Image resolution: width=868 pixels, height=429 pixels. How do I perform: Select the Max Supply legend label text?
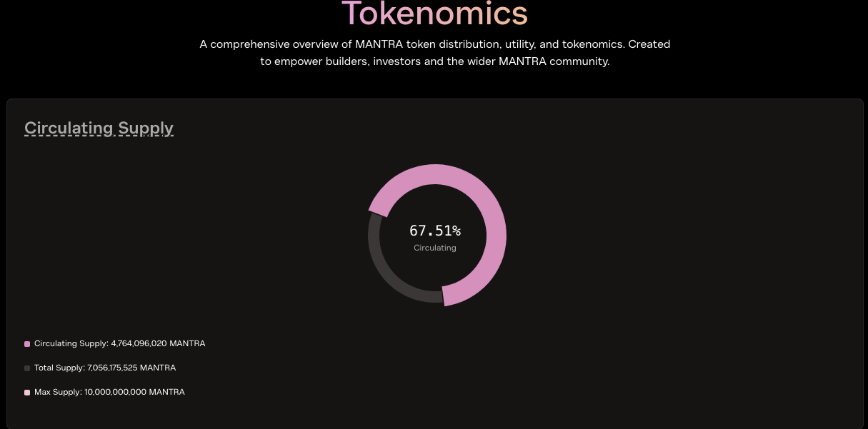pyautogui.click(x=57, y=393)
